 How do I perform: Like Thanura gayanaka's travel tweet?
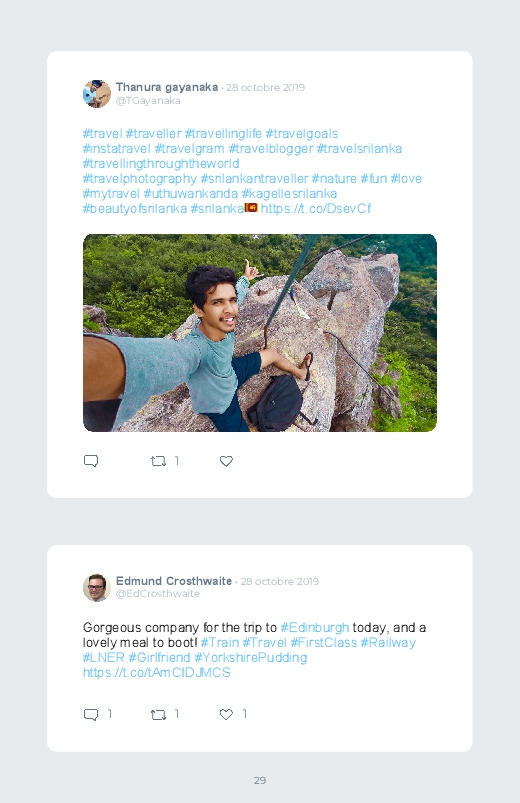(x=226, y=461)
